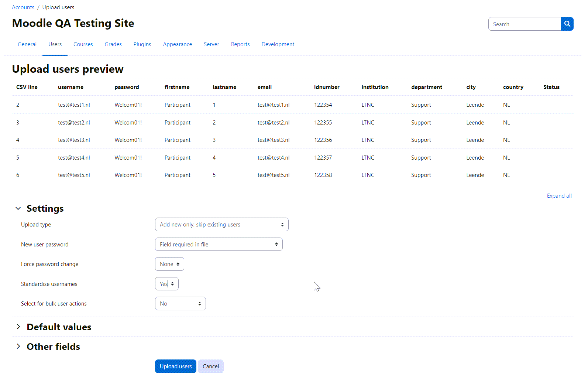Click the username column header

71,87
